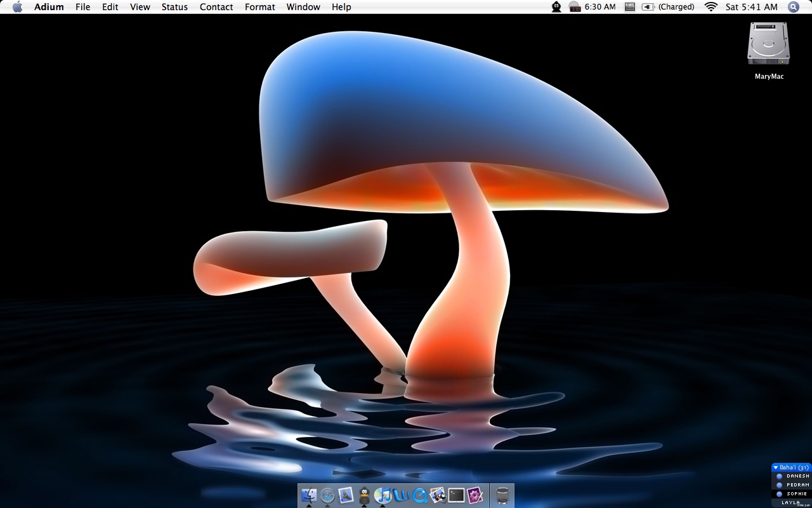
Task: Open the View menu
Action: click(x=140, y=7)
